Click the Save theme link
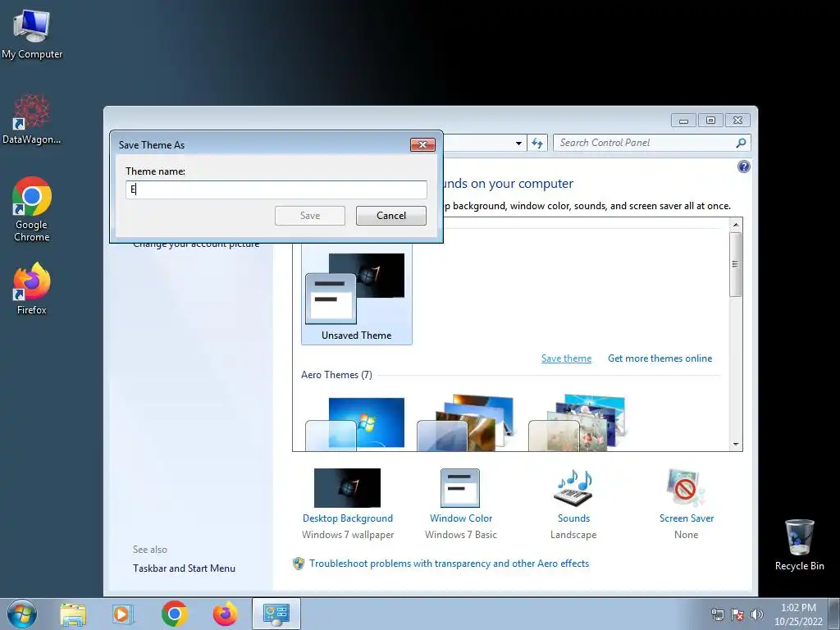840x630 pixels. 566,358
